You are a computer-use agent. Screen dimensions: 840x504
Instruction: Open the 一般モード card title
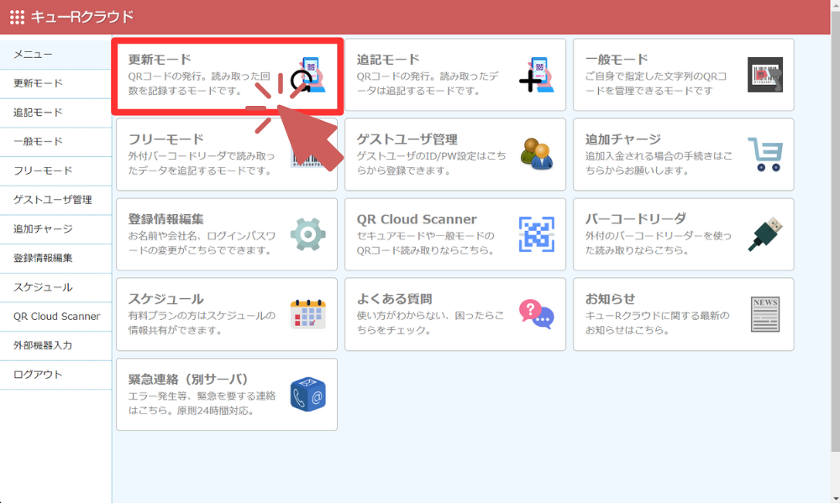click(617, 60)
